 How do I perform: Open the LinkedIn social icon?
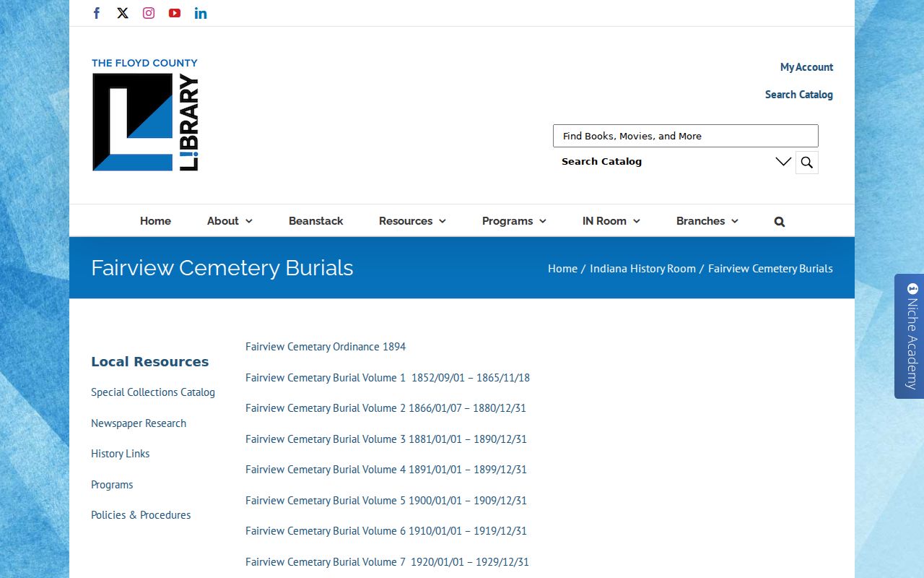click(x=201, y=13)
